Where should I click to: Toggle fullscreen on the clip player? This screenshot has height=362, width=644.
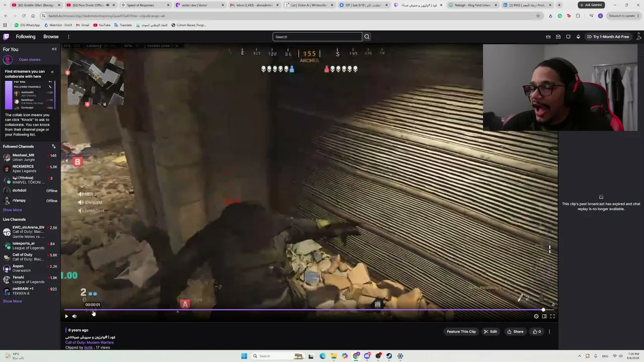click(x=552, y=316)
